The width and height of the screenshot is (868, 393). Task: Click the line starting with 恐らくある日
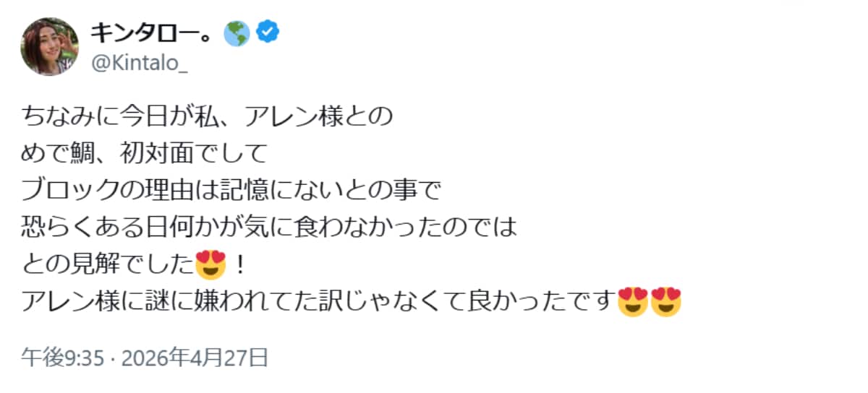[269, 229]
